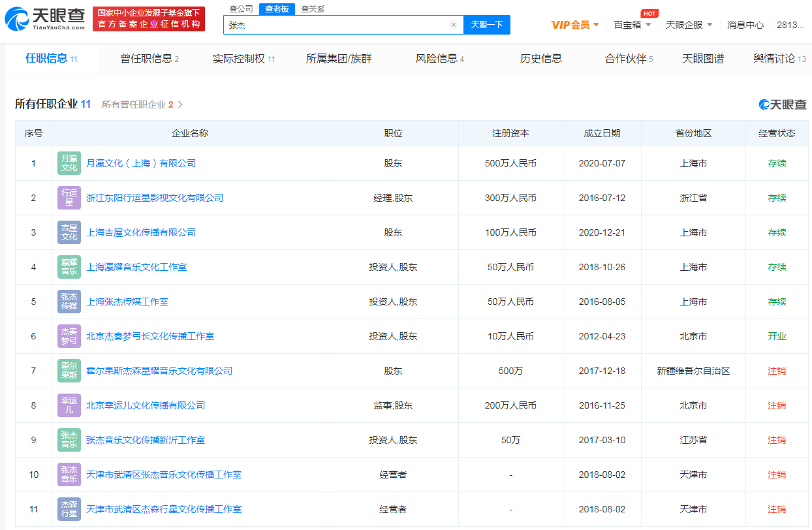Click the 省份地区 column header
The width and height of the screenshot is (812, 530).
(x=693, y=133)
